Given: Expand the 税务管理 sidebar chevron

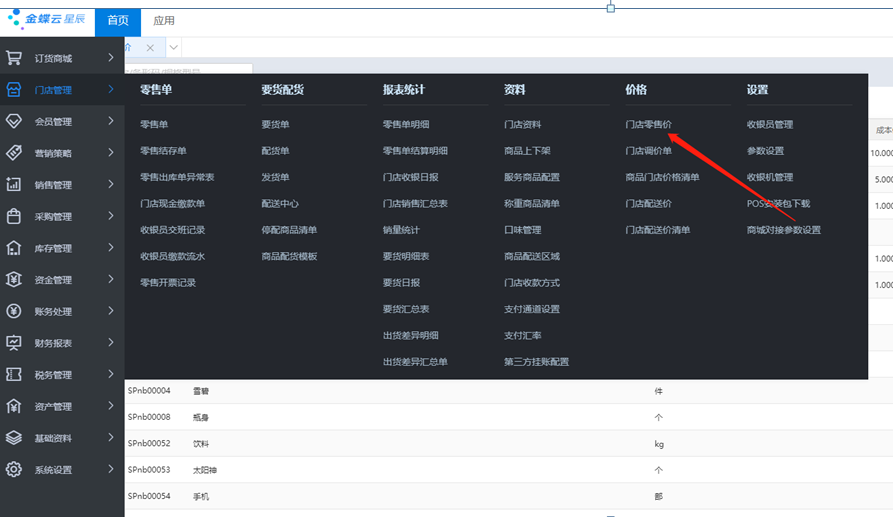Looking at the screenshot, I should [111, 375].
